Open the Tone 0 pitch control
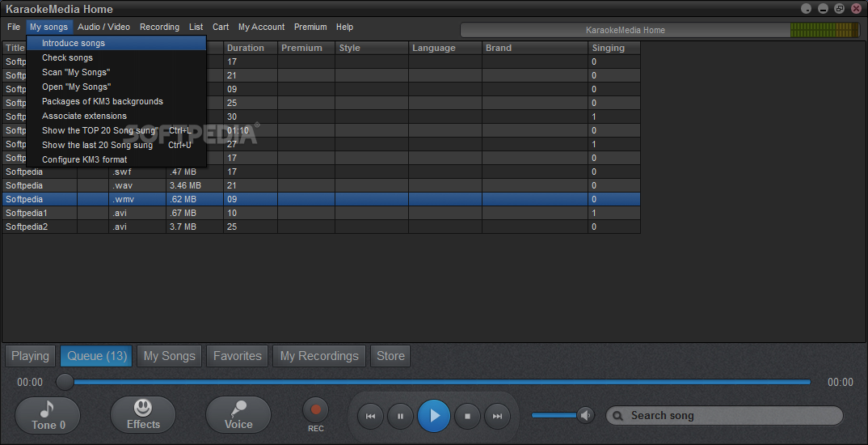This screenshot has height=445, width=868. tap(48, 415)
